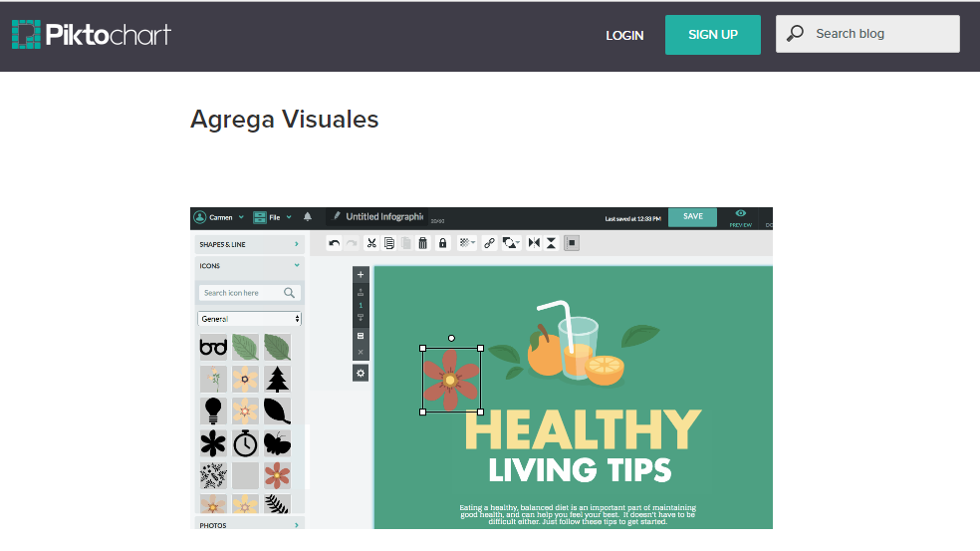Click the Redo arrow in toolbar
980x551 pixels.
tap(352, 243)
